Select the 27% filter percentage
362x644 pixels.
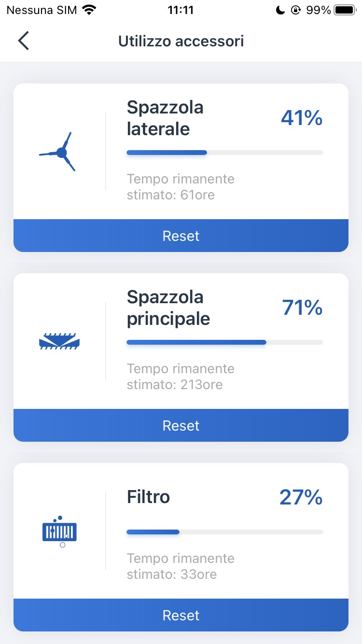coord(301,497)
